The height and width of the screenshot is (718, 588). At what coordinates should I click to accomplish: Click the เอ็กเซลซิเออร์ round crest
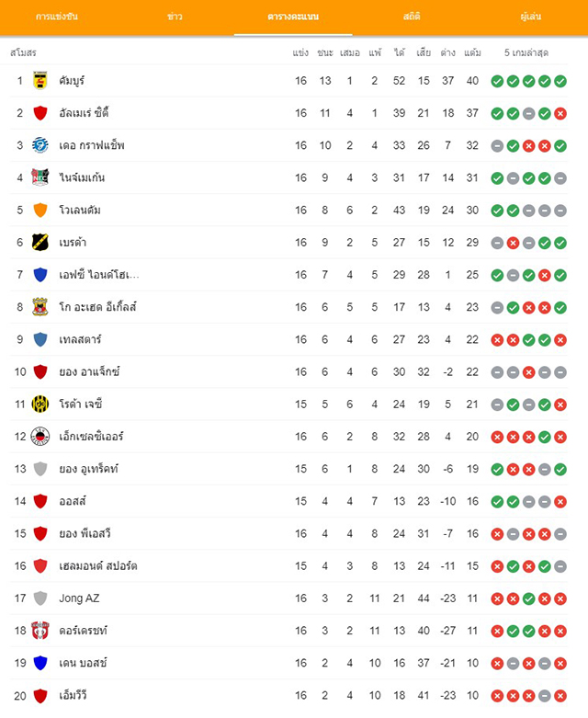point(40,437)
